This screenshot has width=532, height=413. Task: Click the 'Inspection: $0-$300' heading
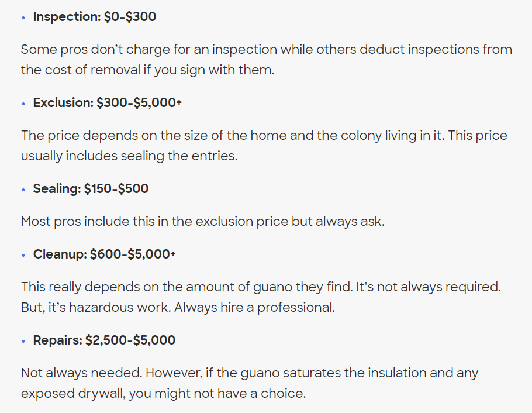(94, 17)
